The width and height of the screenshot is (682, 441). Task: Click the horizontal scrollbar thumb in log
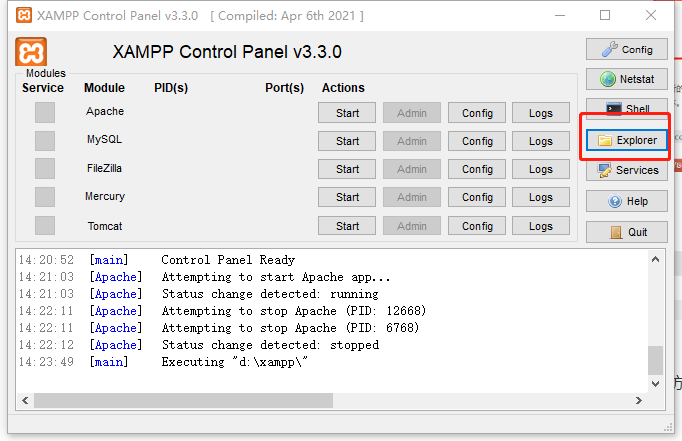pos(184,400)
